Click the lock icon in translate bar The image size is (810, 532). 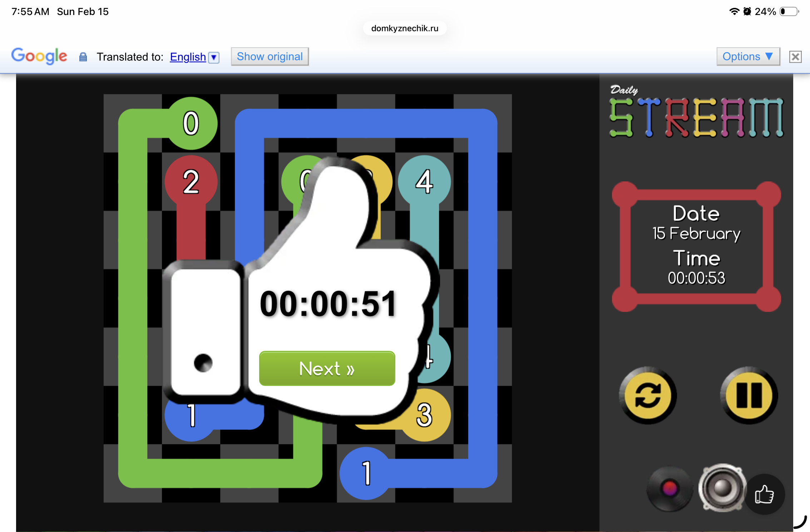point(83,57)
